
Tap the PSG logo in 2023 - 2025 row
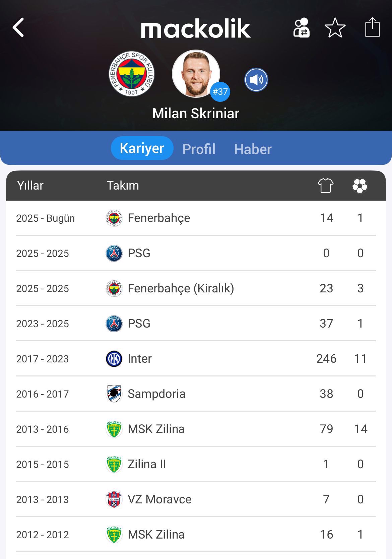click(114, 324)
